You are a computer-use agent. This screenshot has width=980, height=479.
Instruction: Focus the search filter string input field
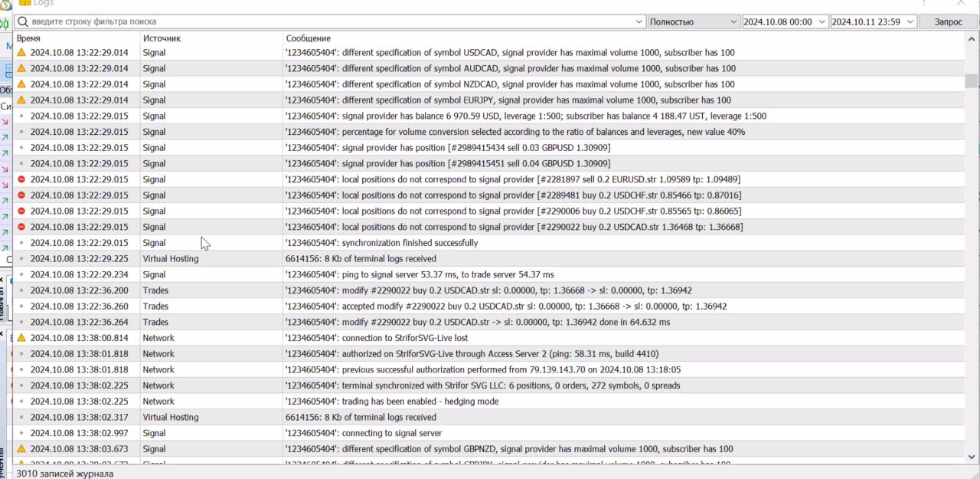click(x=332, y=22)
